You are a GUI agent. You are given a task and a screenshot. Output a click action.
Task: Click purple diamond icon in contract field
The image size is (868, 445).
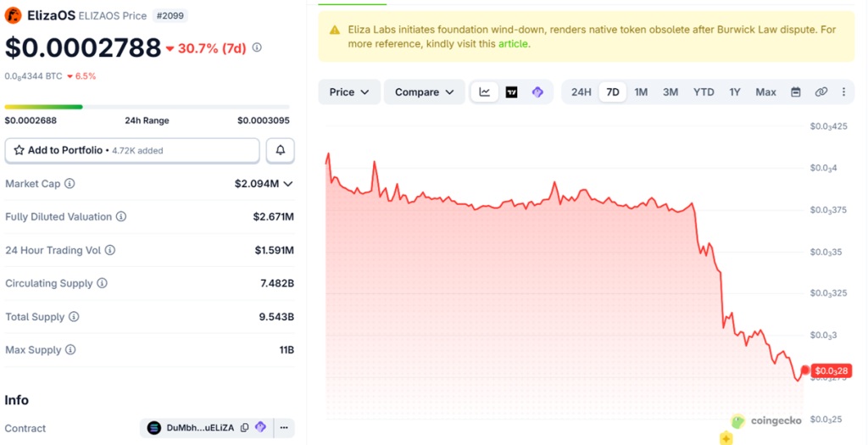click(x=261, y=427)
